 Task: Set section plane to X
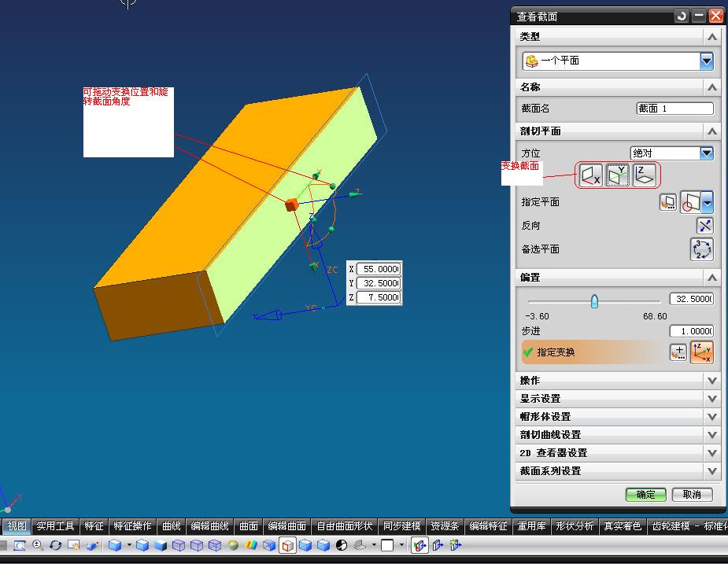[590, 175]
